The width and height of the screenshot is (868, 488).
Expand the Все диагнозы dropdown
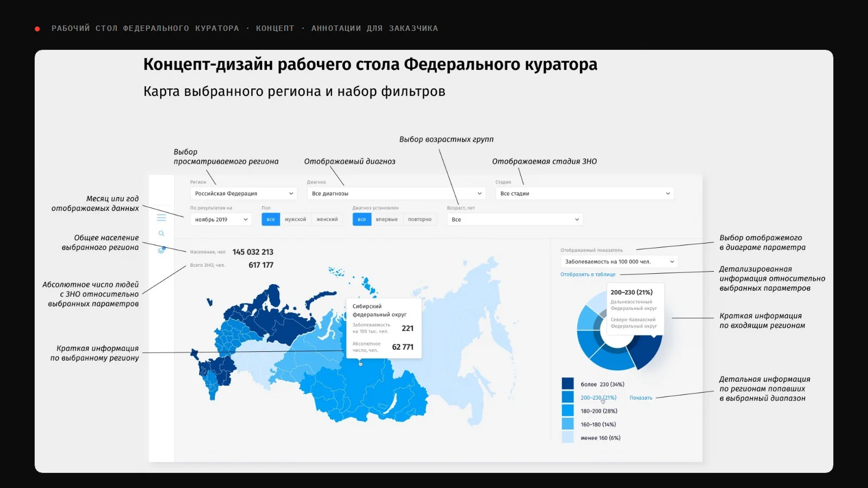[x=396, y=194]
